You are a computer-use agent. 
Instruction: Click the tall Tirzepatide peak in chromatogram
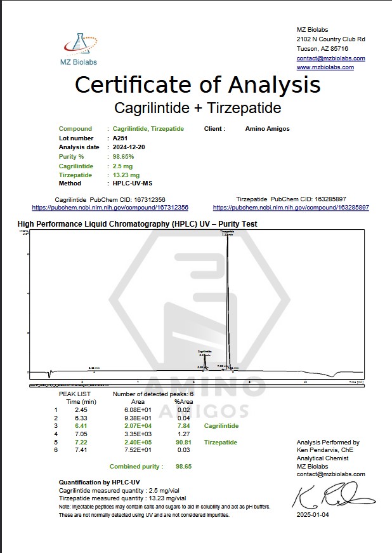228,303
